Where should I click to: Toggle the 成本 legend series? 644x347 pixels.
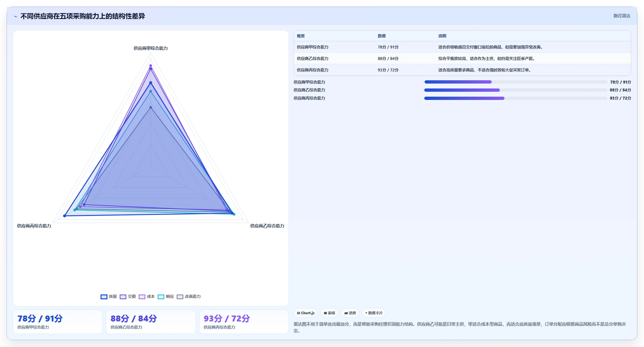(x=147, y=297)
